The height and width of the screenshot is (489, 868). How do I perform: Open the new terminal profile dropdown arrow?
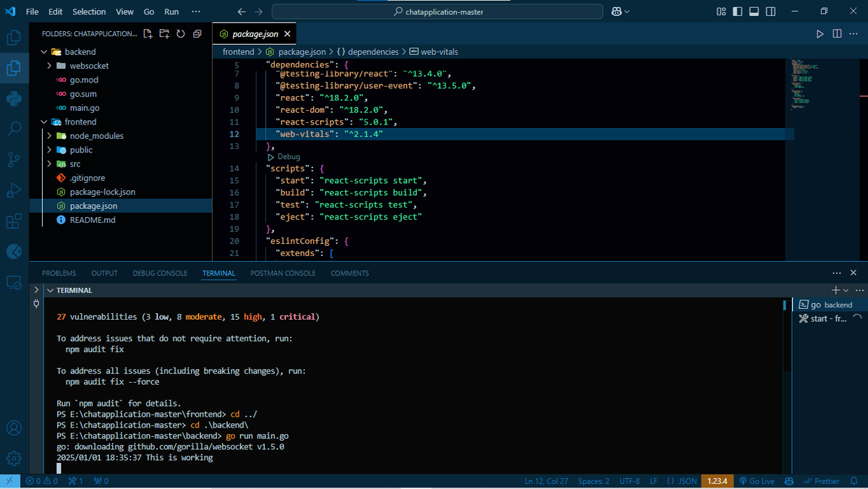pos(845,289)
